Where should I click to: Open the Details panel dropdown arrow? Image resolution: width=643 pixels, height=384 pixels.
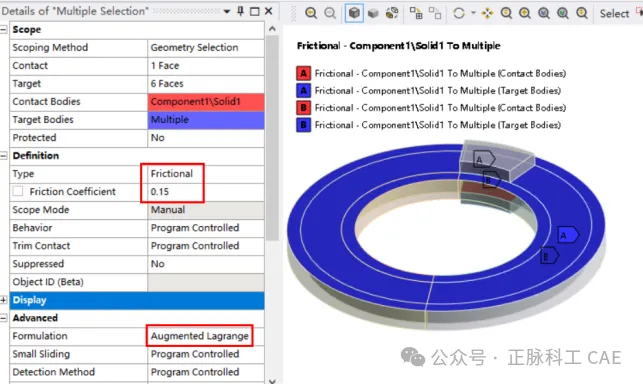tap(227, 11)
